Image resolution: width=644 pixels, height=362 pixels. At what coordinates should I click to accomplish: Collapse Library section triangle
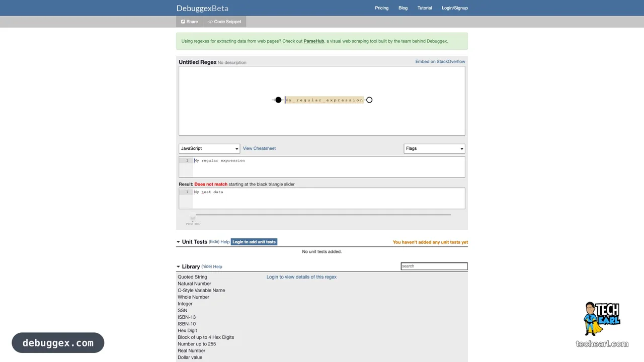point(178,266)
